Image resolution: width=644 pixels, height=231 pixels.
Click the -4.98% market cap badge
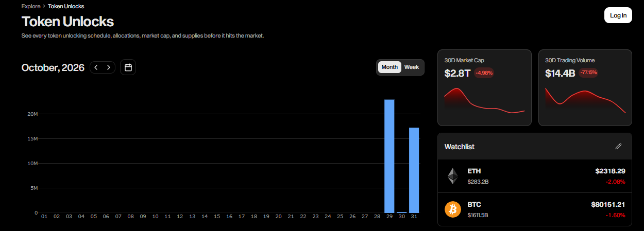484,73
